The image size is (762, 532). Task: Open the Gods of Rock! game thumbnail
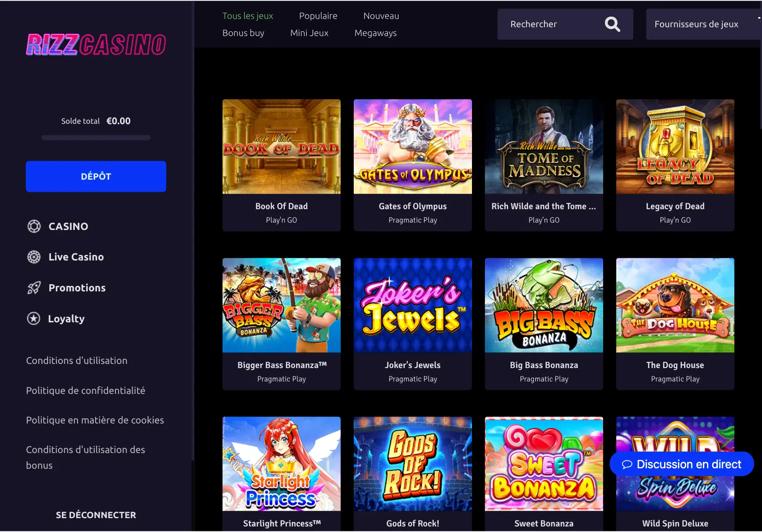pos(413,464)
